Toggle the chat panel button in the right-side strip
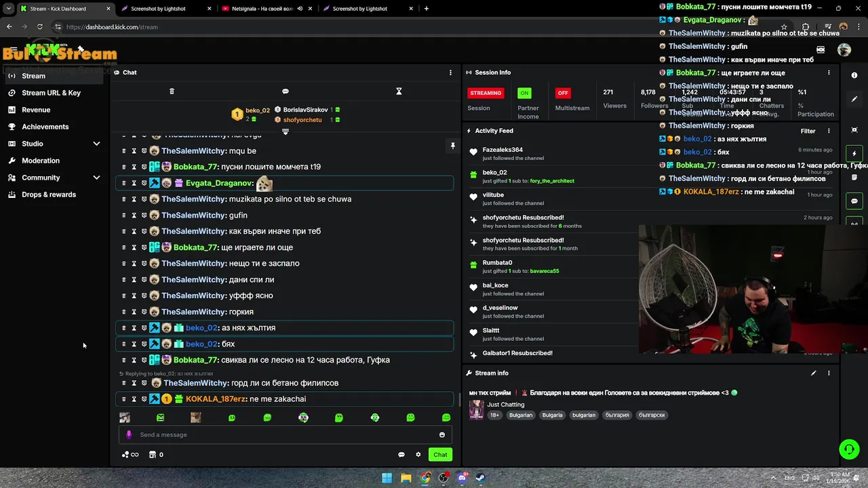Viewport: 868px width, 488px height. click(x=854, y=201)
